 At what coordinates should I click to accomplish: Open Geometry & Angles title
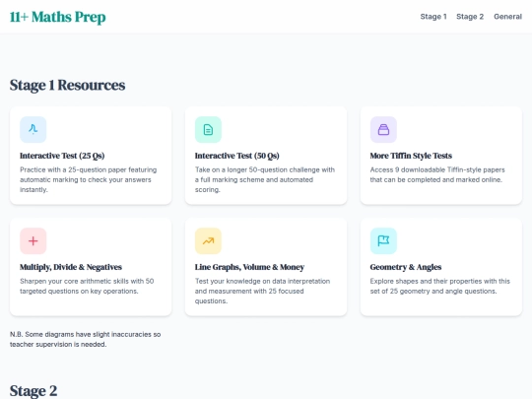click(x=406, y=267)
